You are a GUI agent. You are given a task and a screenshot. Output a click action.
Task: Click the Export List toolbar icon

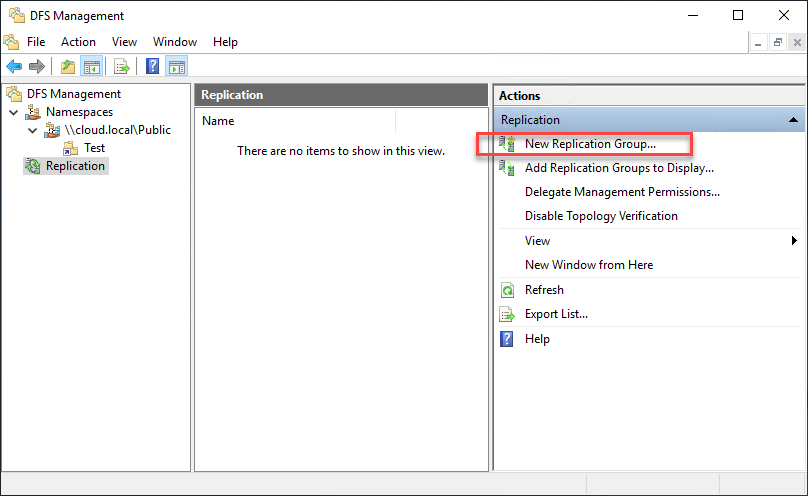pyautogui.click(x=122, y=66)
